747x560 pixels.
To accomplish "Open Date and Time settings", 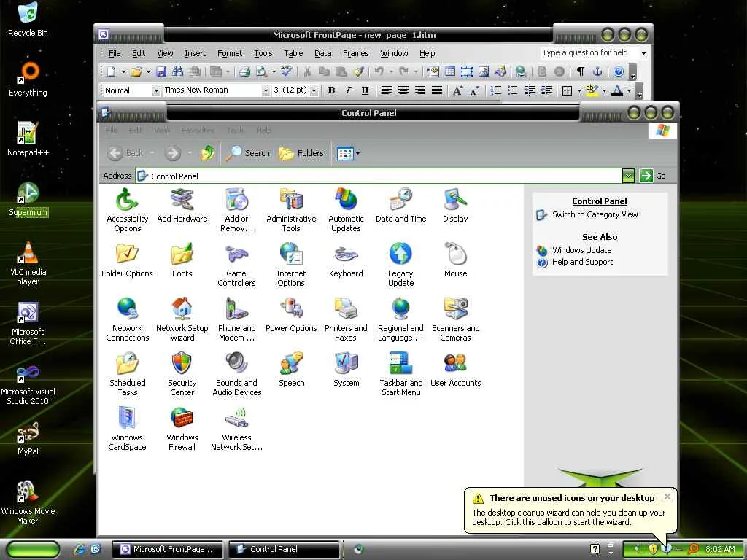I will [400, 206].
